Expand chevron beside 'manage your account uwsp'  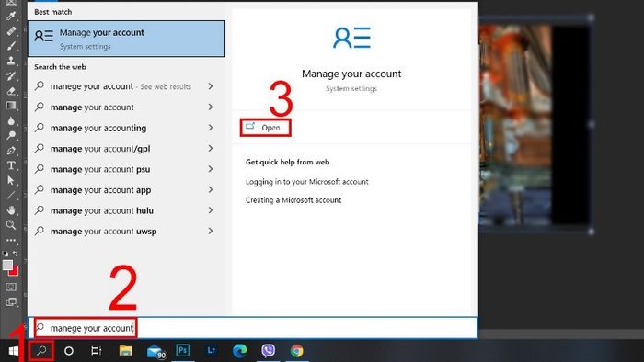[x=211, y=232]
